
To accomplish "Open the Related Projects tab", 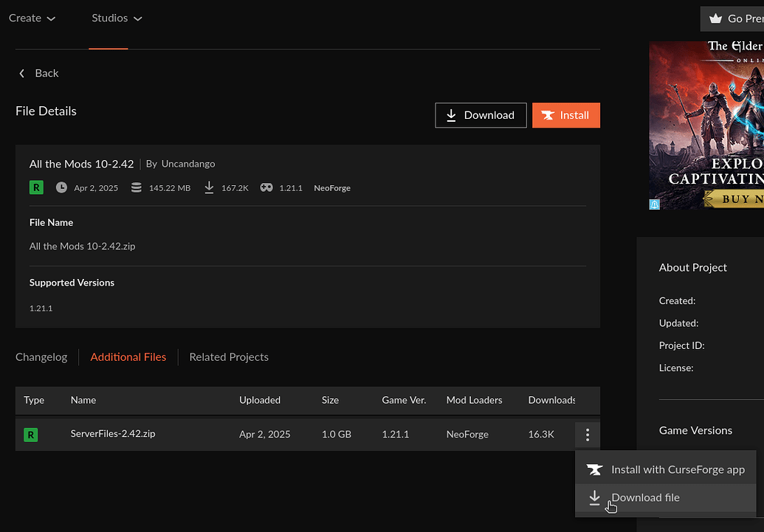I will tap(228, 356).
